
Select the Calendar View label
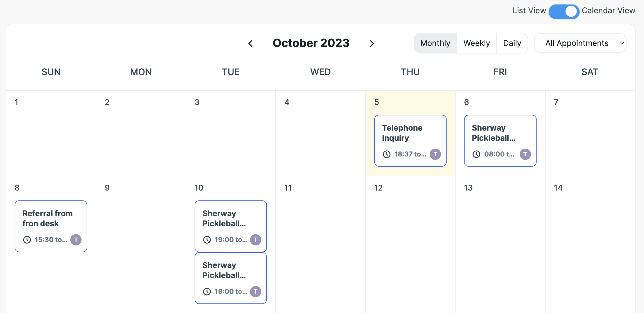coord(608,11)
